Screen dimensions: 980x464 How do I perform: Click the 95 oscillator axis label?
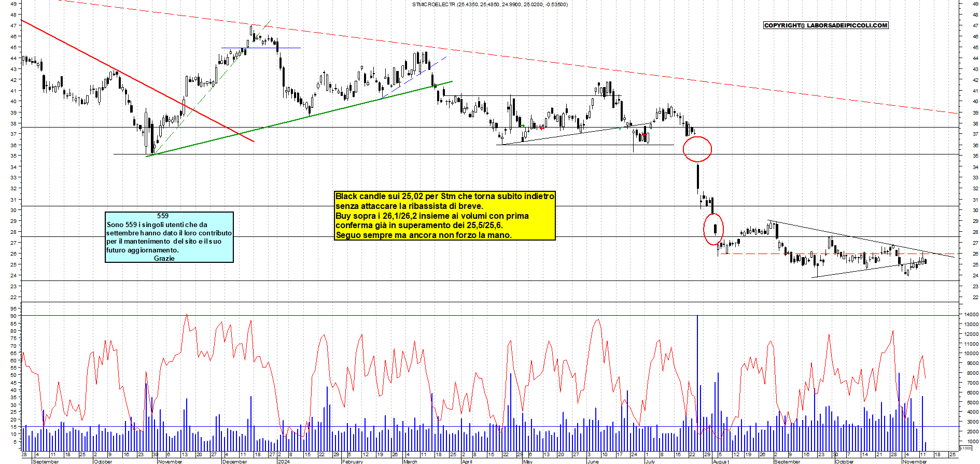coord(13,308)
